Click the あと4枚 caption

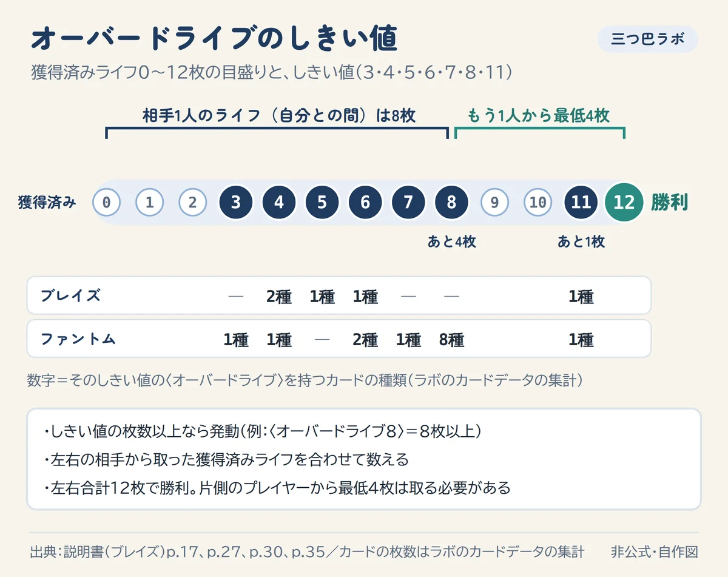pyautogui.click(x=451, y=241)
